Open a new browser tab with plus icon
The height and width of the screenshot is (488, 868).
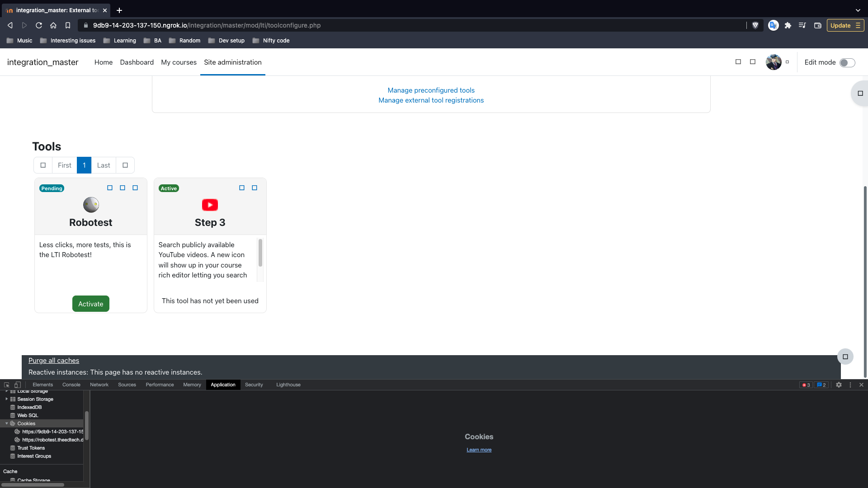pos(119,10)
